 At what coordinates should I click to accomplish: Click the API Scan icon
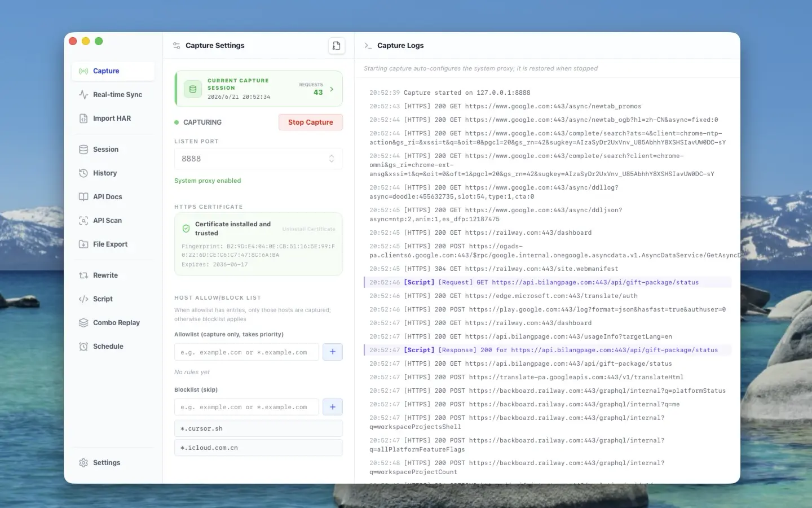tap(83, 221)
